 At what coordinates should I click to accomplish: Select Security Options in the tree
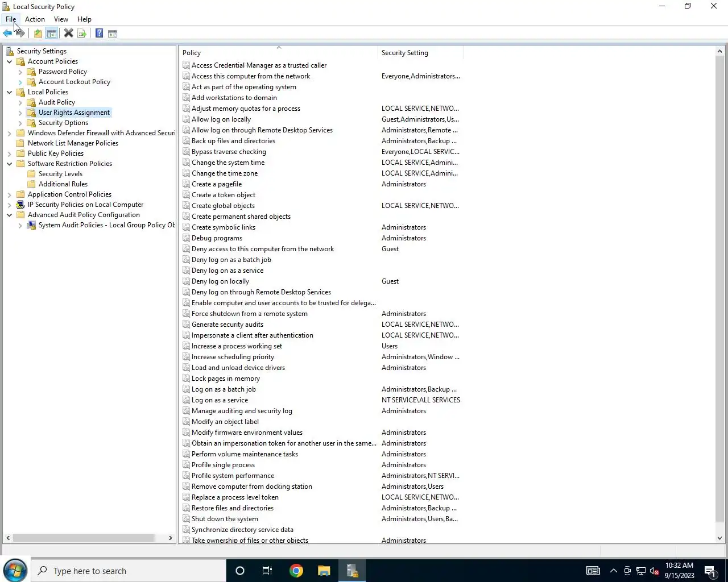[x=63, y=123]
